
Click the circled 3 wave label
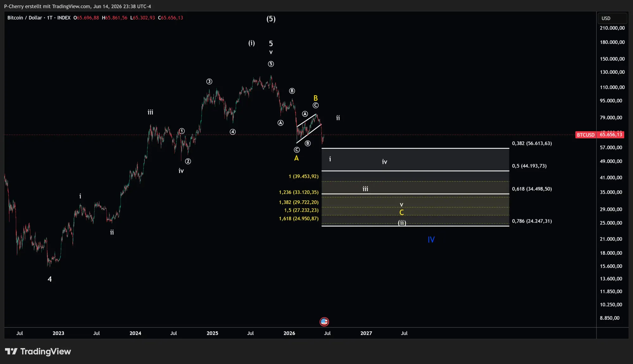(209, 82)
